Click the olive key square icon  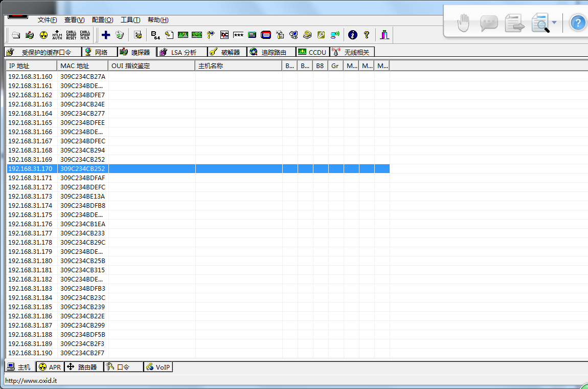(x=321, y=35)
